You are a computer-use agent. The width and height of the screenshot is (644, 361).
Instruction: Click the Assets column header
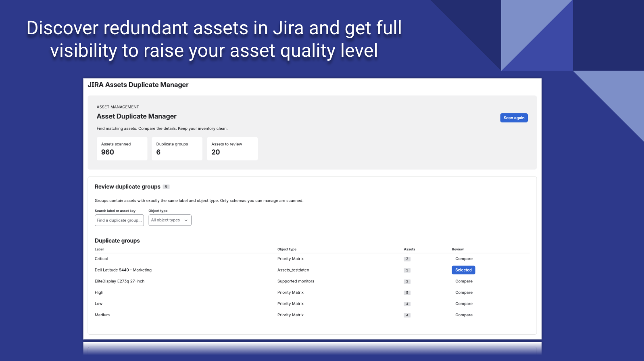pyautogui.click(x=409, y=249)
